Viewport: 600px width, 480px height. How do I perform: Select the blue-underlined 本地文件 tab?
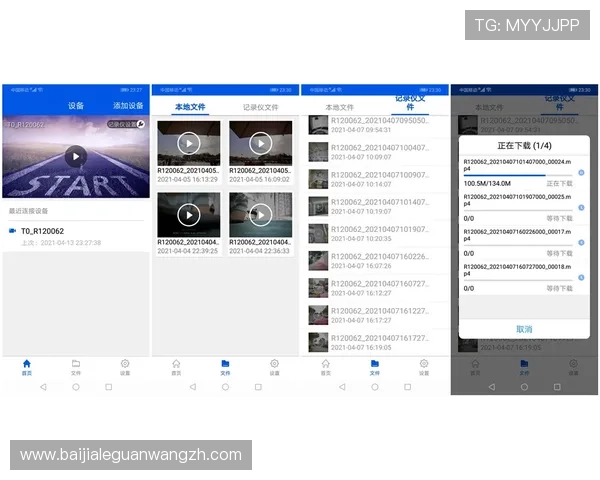(190, 106)
